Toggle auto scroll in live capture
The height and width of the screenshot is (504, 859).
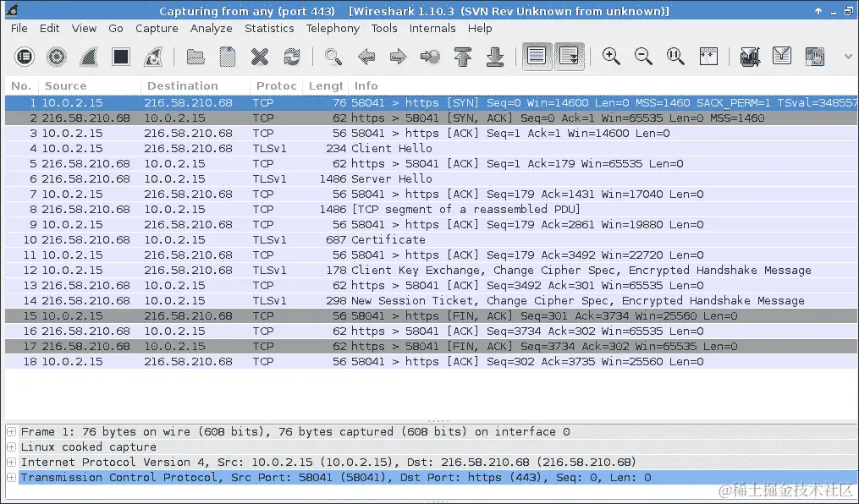coord(570,57)
